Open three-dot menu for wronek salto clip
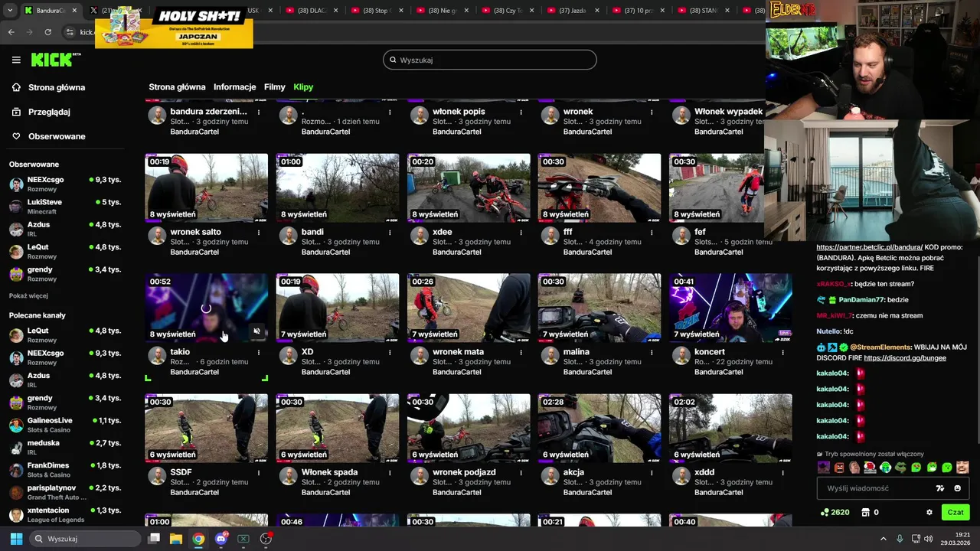 click(259, 232)
